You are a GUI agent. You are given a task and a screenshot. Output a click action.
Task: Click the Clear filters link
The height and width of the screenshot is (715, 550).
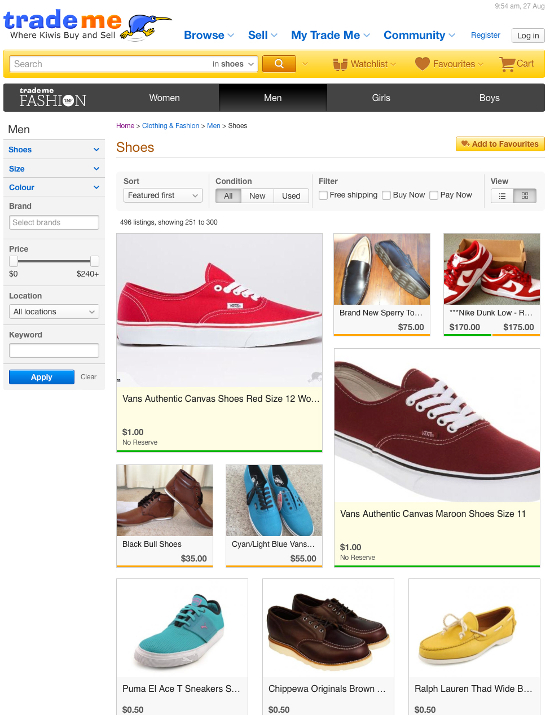88,377
